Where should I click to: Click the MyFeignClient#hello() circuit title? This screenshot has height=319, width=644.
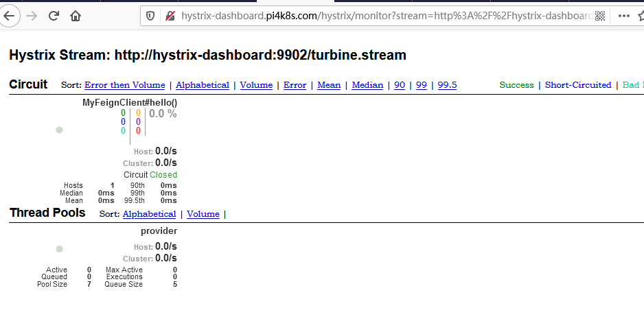click(130, 103)
